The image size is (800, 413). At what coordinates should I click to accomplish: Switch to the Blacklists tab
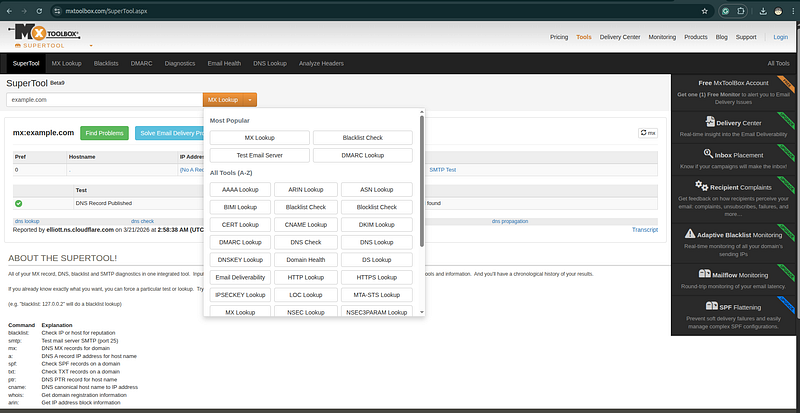(106, 63)
